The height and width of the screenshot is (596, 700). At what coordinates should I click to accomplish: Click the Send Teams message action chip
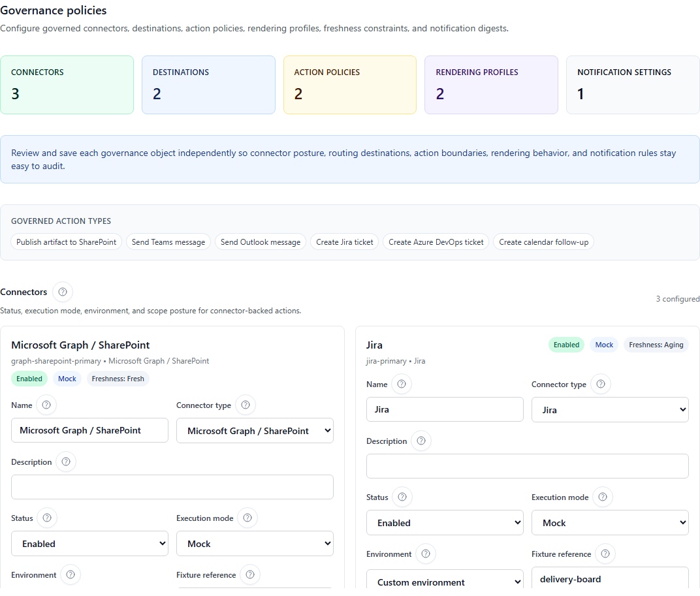click(x=168, y=242)
